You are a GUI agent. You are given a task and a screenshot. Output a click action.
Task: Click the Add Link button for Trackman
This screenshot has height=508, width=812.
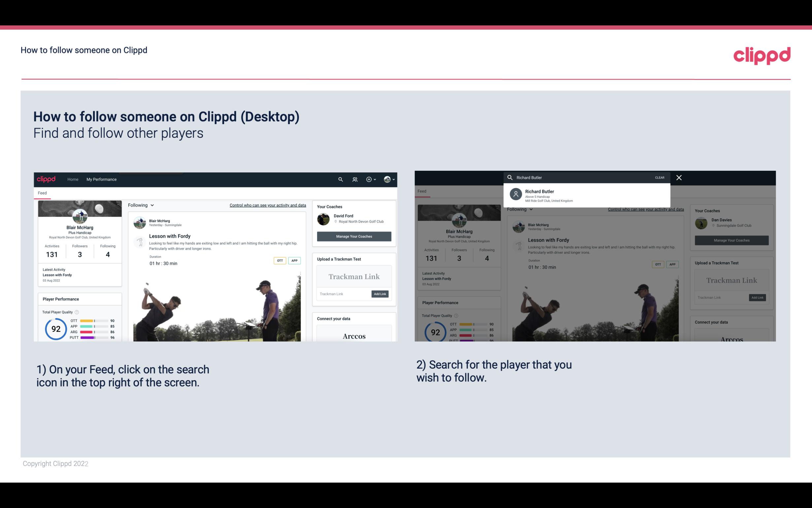coord(380,294)
